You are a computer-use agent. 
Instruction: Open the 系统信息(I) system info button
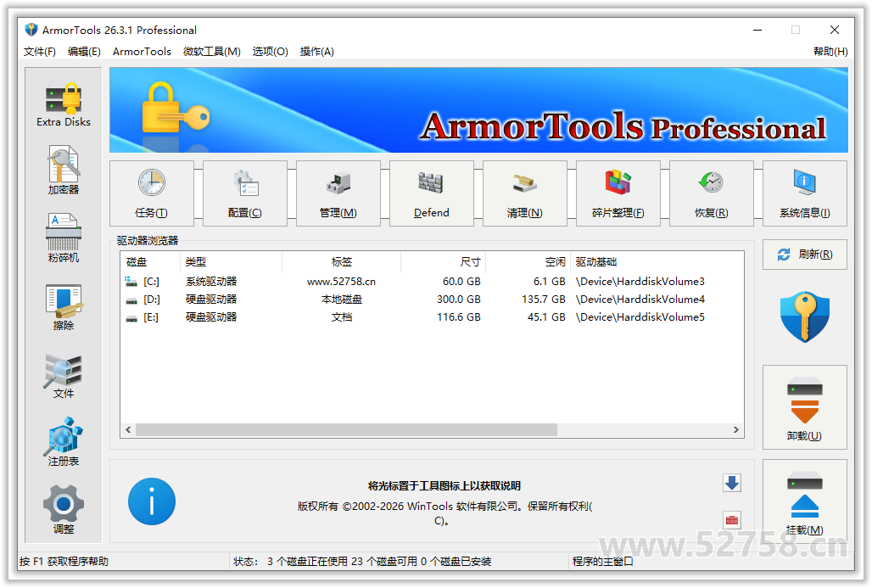coord(805,193)
